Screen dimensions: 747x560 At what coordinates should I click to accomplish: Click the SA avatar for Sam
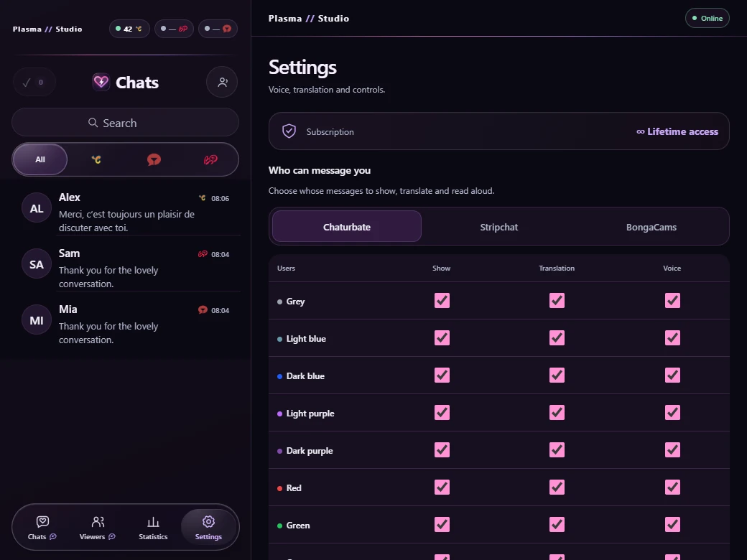coord(37,263)
